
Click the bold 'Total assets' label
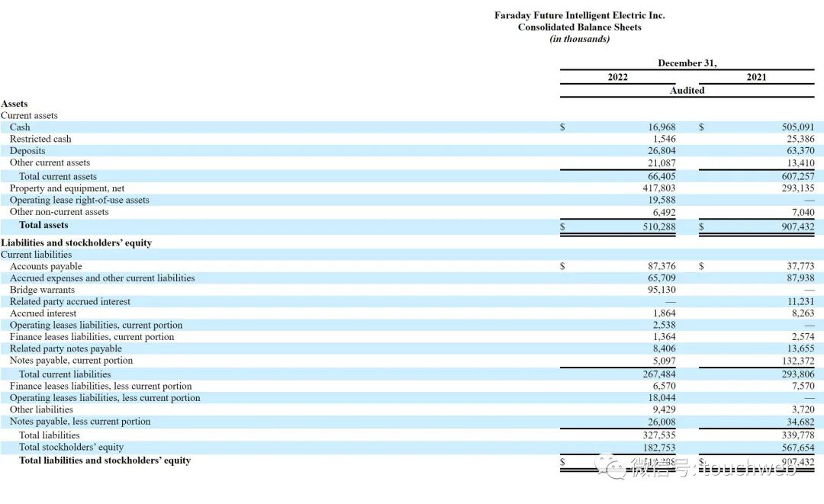click(x=43, y=225)
